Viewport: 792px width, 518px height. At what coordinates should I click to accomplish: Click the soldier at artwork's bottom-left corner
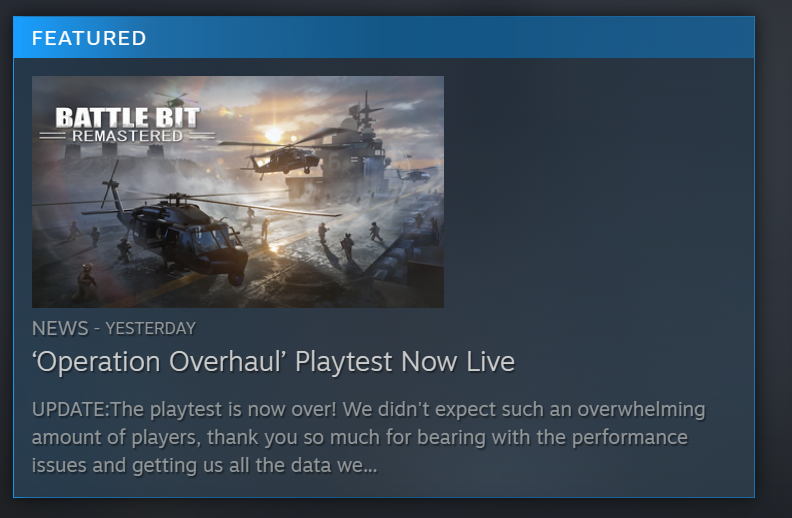[x=86, y=282]
